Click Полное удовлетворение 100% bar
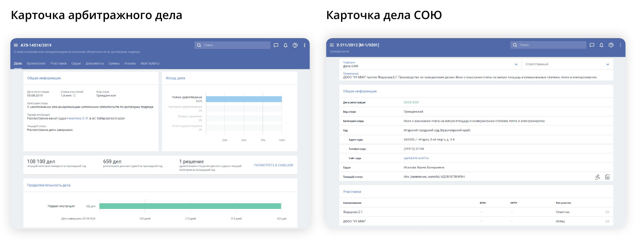644x241 pixels. [244, 99]
